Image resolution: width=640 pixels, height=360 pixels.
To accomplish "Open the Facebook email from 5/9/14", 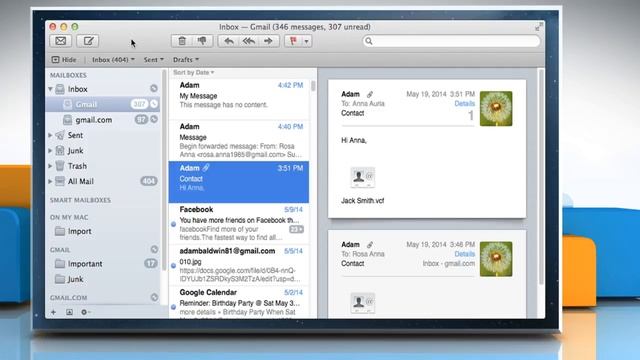I will point(239,224).
